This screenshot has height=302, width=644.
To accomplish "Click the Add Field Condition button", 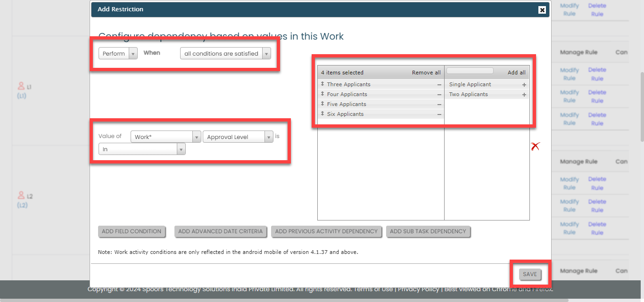I will [132, 231].
